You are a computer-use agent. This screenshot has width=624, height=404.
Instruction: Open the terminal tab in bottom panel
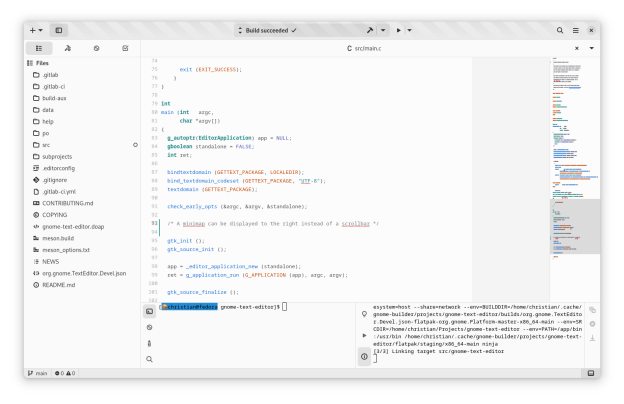[149, 311]
